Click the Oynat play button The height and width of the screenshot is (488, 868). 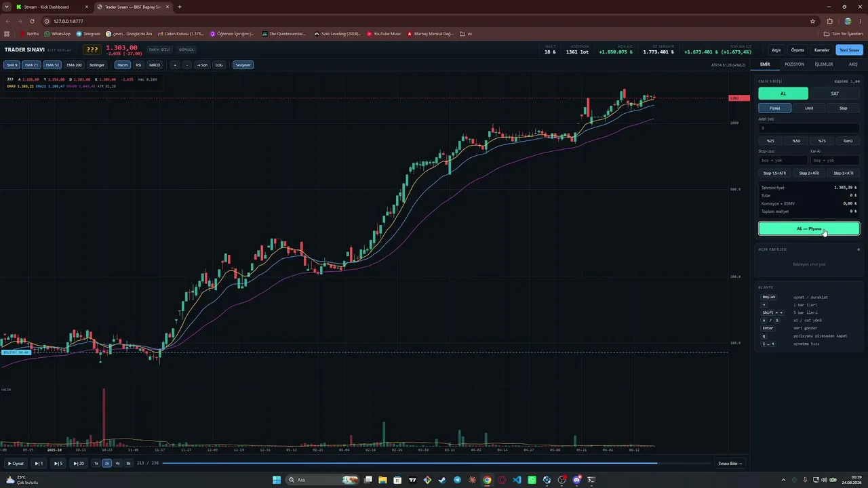16,464
